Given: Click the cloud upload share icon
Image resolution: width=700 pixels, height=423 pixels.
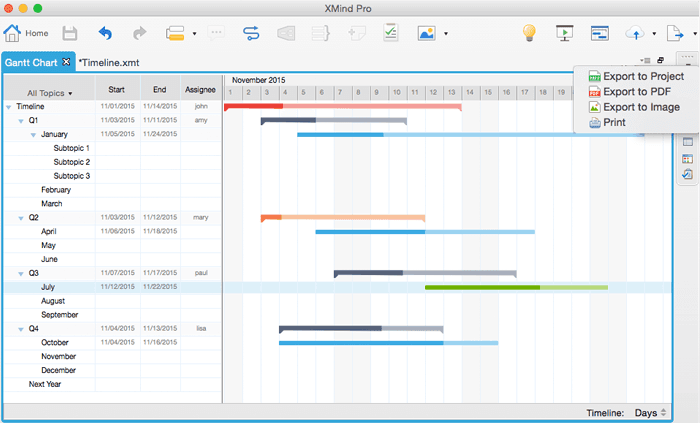Looking at the screenshot, I should pos(635,33).
